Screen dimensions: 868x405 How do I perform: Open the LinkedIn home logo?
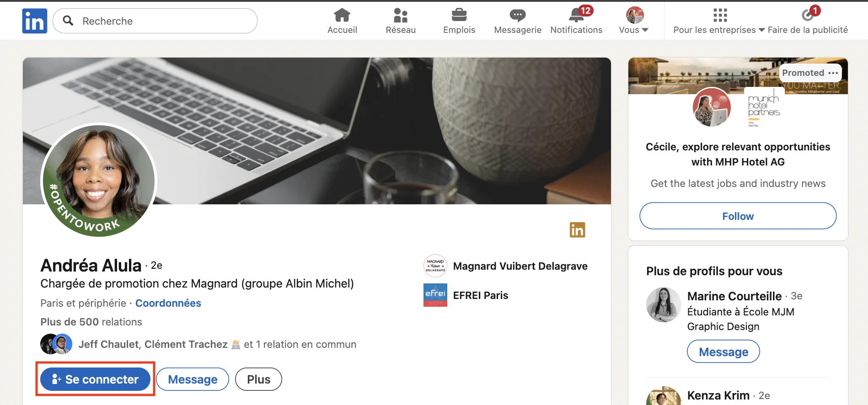(35, 21)
